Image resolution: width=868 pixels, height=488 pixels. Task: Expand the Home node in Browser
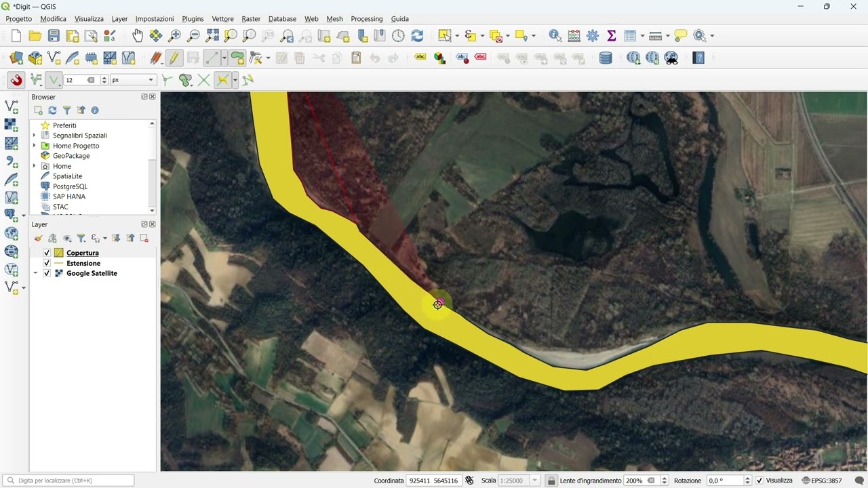click(x=35, y=166)
